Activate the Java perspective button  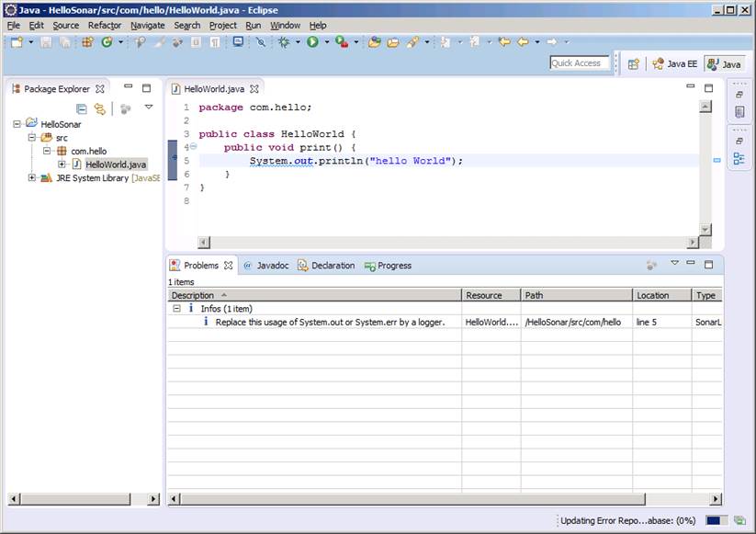click(724, 64)
